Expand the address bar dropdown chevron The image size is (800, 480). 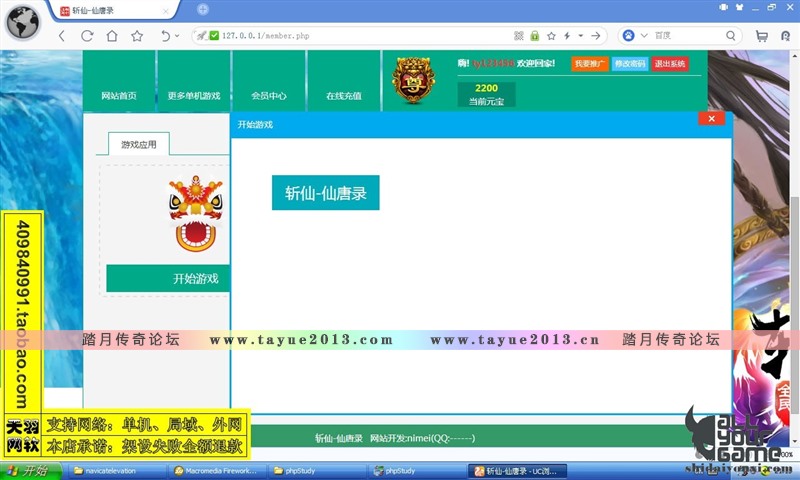[x=581, y=36]
